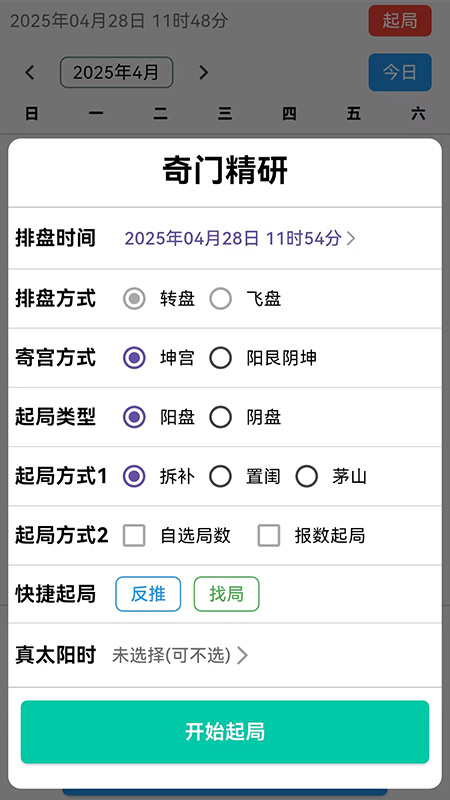Go to next month arrow

[204, 72]
